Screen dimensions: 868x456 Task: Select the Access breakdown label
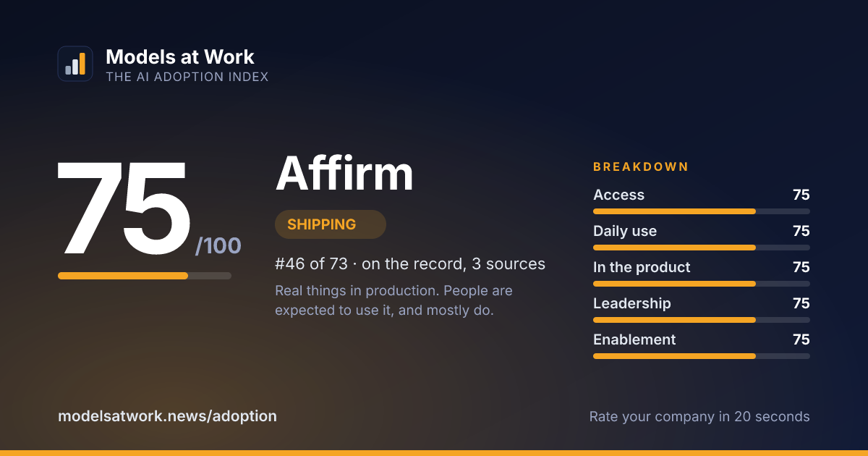pyautogui.click(x=618, y=195)
